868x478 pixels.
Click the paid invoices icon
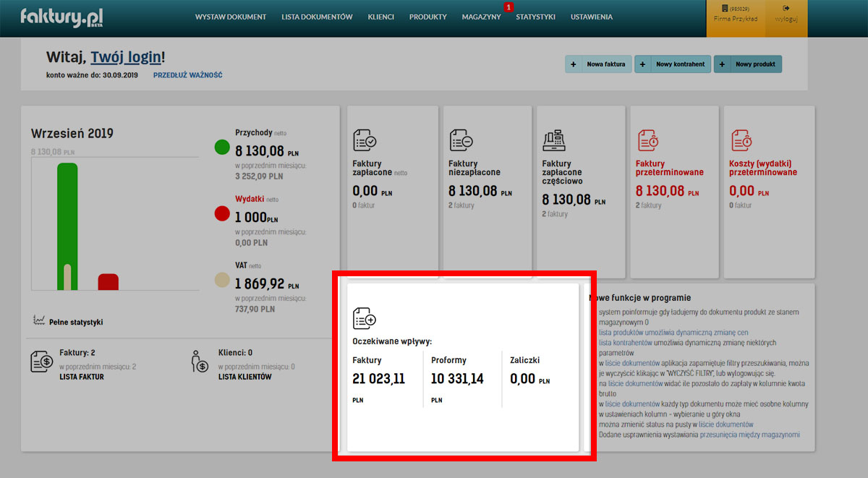(x=365, y=140)
